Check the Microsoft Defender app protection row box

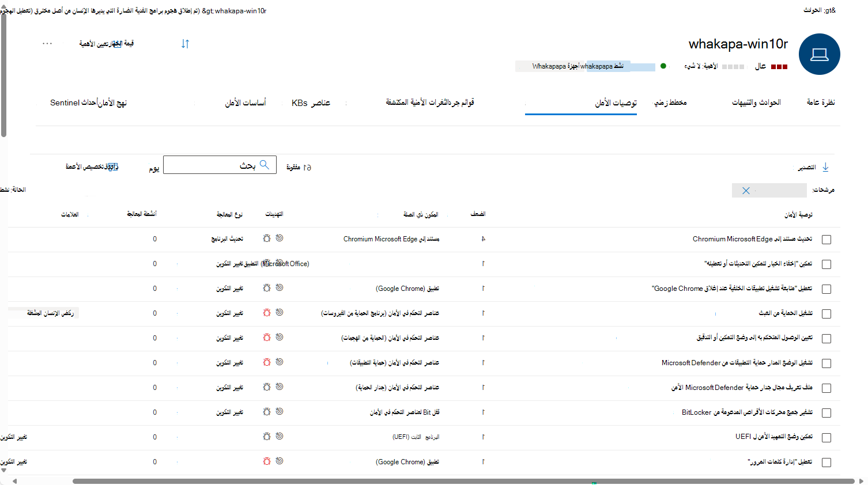click(x=827, y=363)
